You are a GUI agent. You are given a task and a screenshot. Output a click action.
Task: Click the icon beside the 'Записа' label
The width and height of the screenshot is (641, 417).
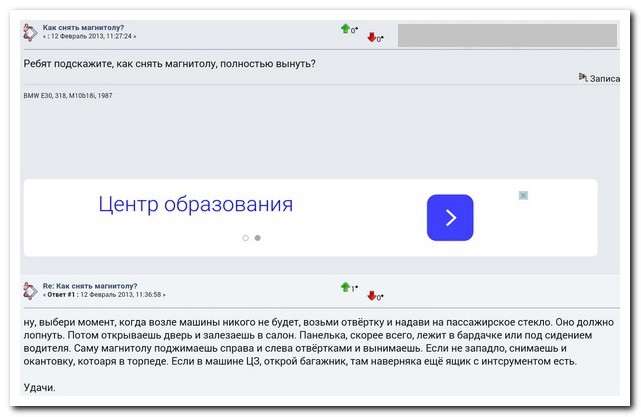(x=583, y=77)
